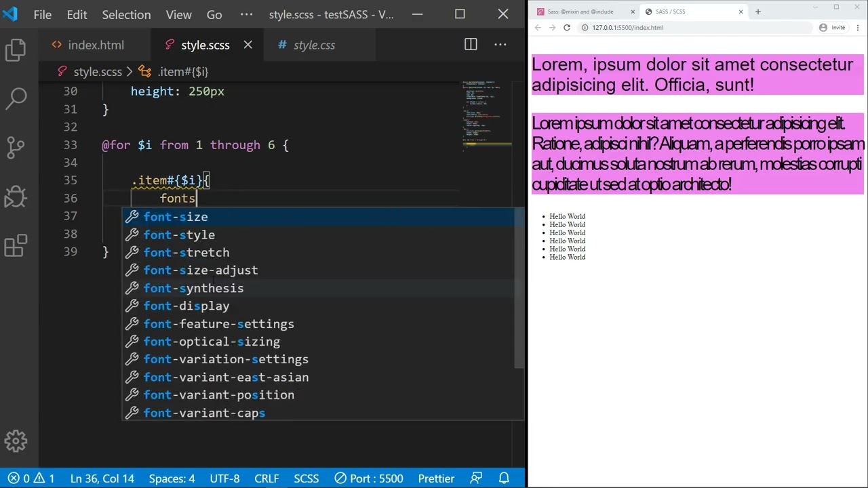Click the style.scss breadcrumb item

pos(90,71)
